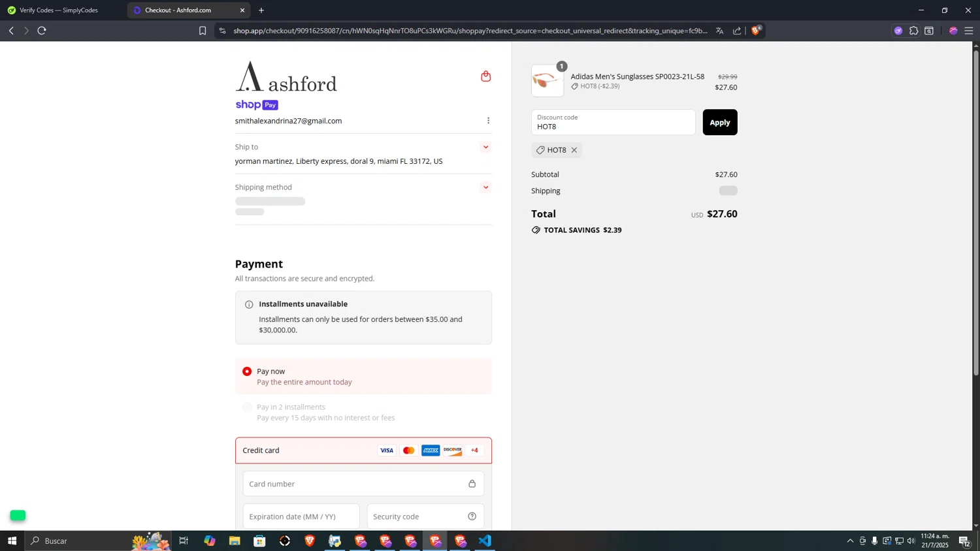
Task: Open Brave Shields lion icon
Action: pos(757,30)
